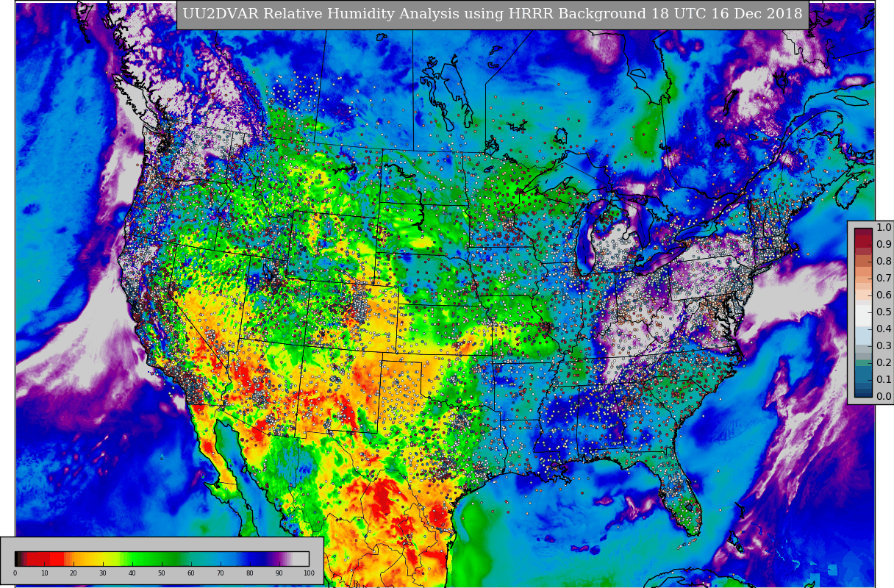Screen dimensions: 894x588
Task: Click the 0.4 label on right colorbar
Action: pyautogui.click(x=884, y=329)
